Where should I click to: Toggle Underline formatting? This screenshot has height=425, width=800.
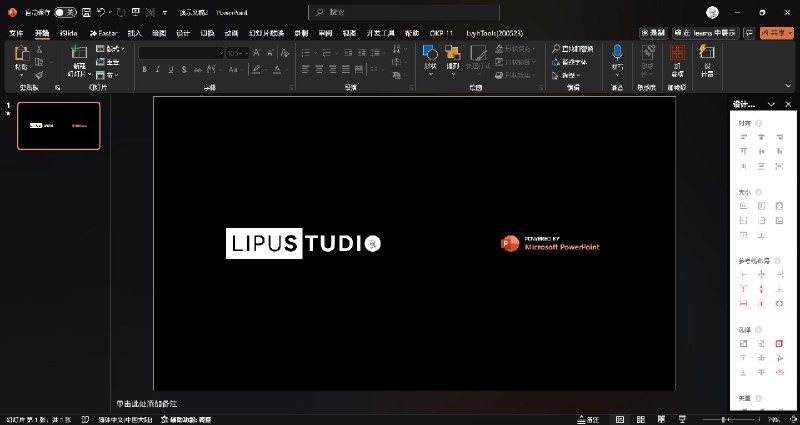[171, 69]
